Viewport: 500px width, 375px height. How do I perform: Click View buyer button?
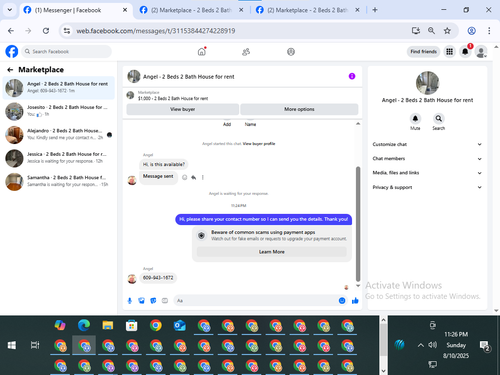[x=183, y=109]
